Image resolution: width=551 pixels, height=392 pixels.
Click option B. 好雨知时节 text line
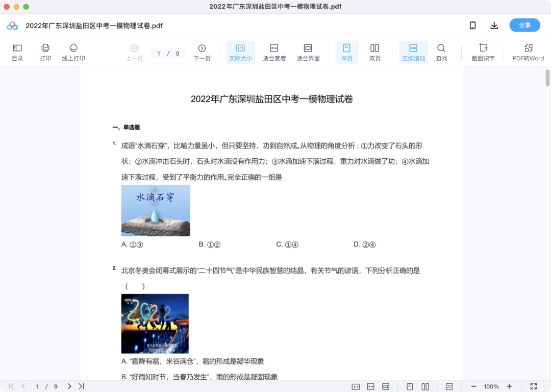[x=199, y=377]
